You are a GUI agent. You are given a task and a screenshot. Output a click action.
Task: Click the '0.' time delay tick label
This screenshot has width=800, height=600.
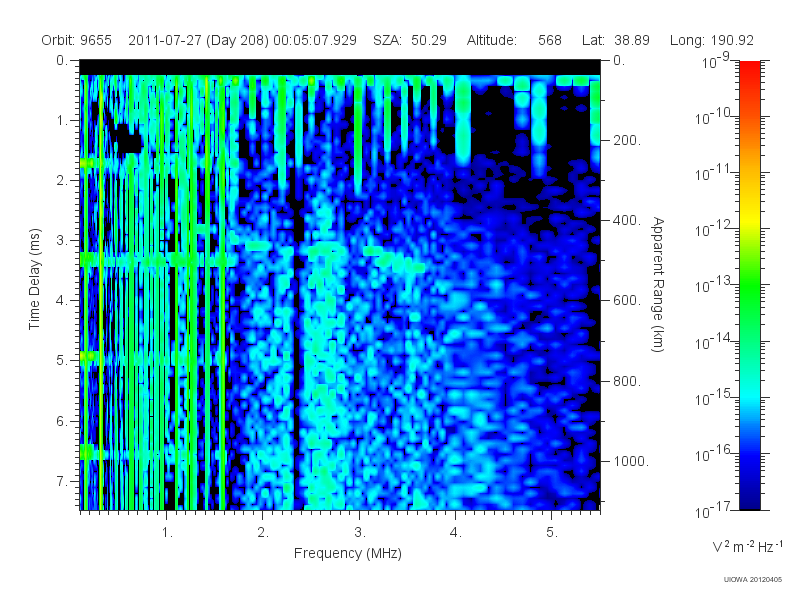pyautogui.click(x=62, y=61)
